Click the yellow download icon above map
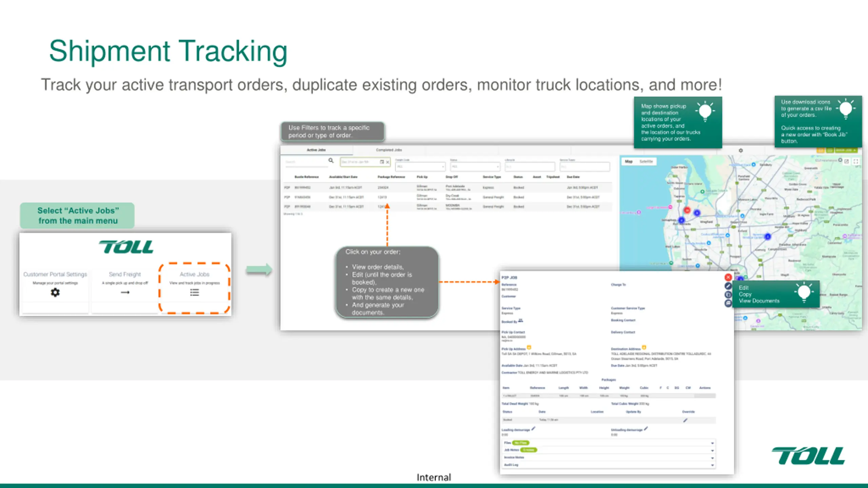The height and width of the screenshot is (488, 868). coord(821,150)
